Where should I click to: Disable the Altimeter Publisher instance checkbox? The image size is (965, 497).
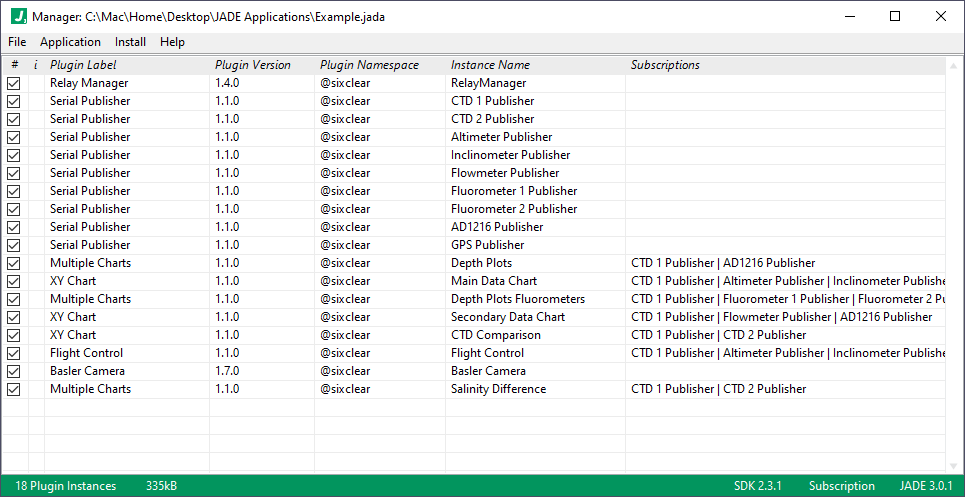point(14,137)
